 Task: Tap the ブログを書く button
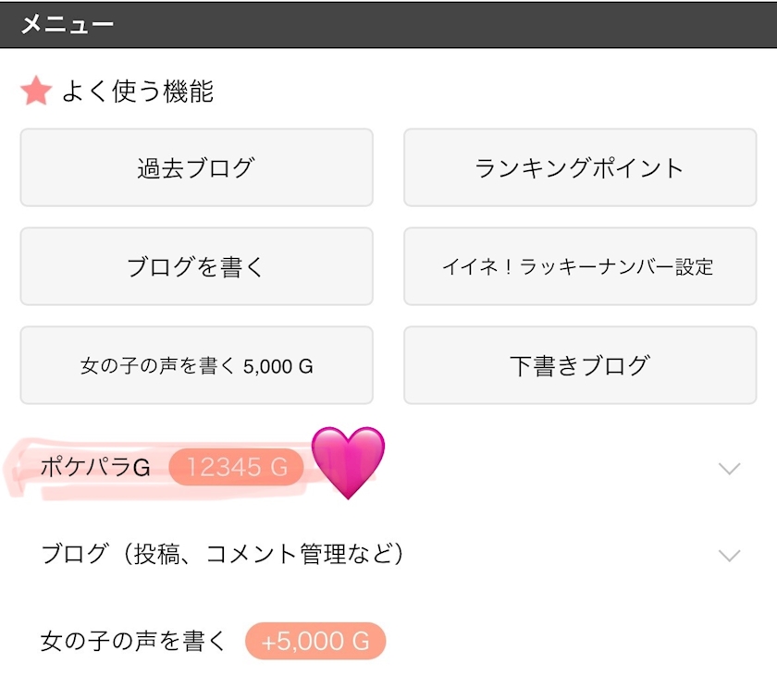pyautogui.click(x=196, y=266)
